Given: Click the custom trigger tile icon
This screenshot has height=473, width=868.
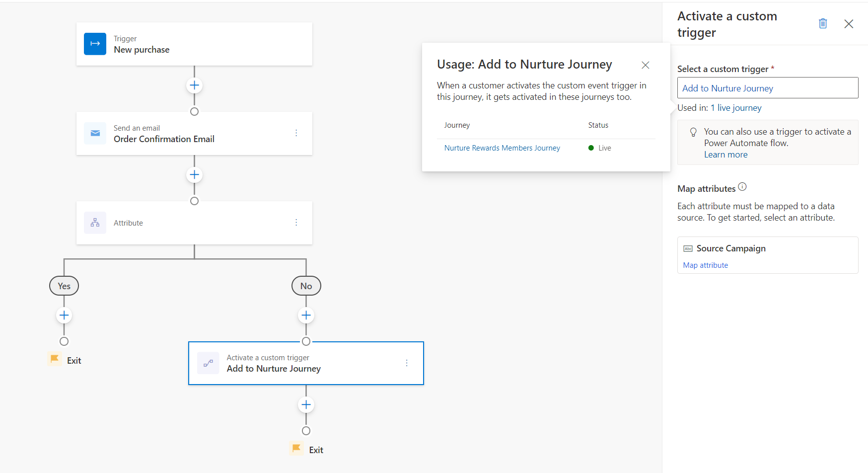Looking at the screenshot, I should tap(208, 363).
